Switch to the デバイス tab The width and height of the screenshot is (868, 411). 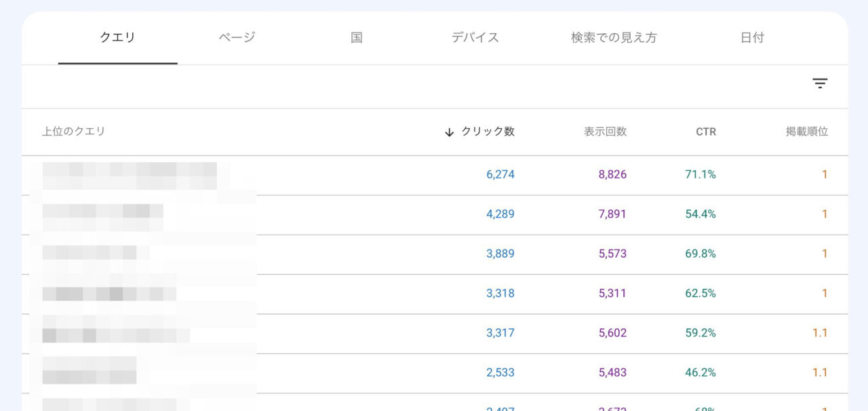[x=475, y=38]
